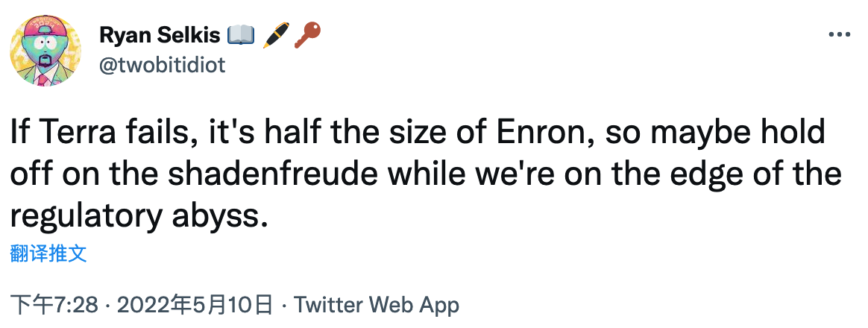Click the word "shadenfreude" in the tweet
Screen dimensions: 868x328
pyautogui.click(x=274, y=174)
